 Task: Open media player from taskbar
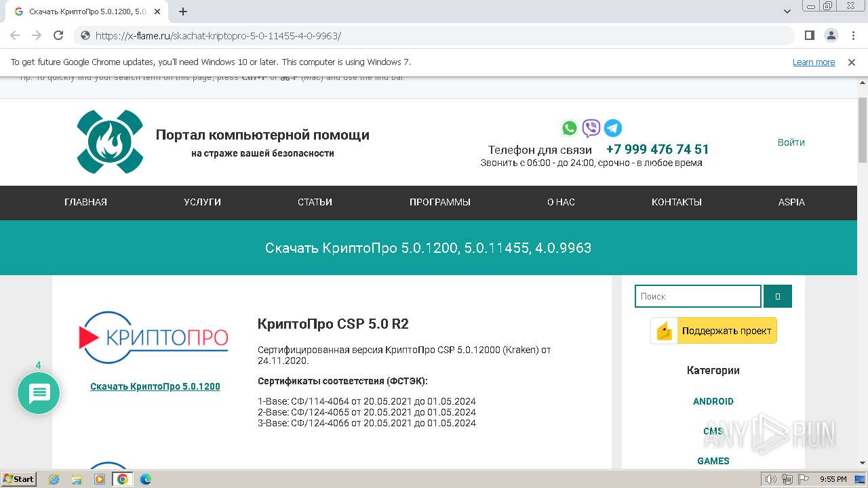point(100,479)
